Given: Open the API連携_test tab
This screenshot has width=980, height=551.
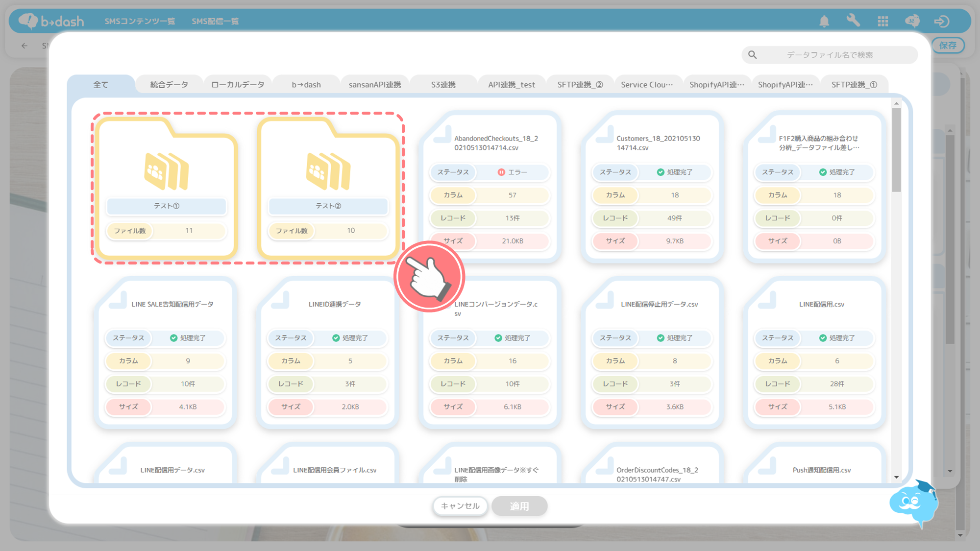Looking at the screenshot, I should tap(512, 85).
